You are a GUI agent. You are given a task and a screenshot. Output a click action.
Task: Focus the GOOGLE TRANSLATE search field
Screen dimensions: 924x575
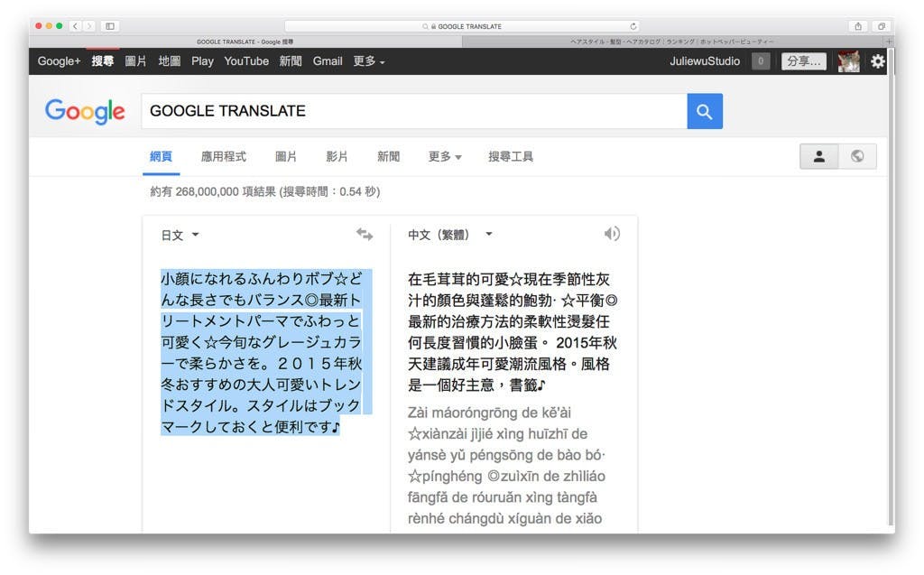click(414, 111)
